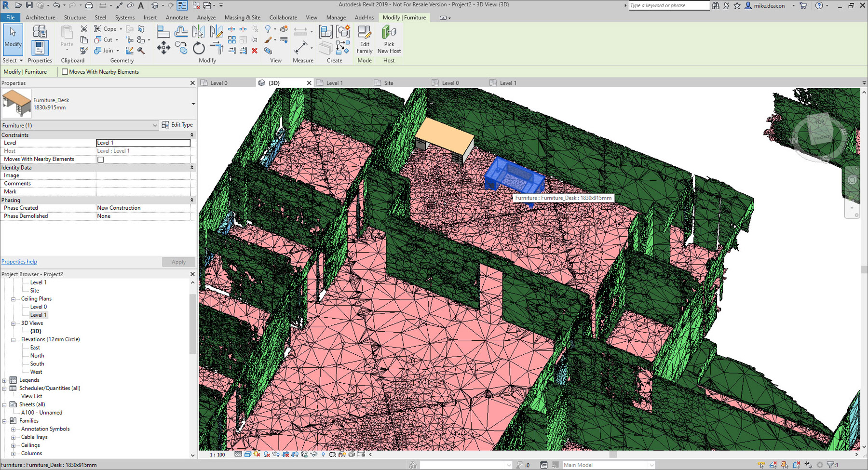The width and height of the screenshot is (868, 470).
Task: Click Pick New Host tool
Action: (389, 40)
